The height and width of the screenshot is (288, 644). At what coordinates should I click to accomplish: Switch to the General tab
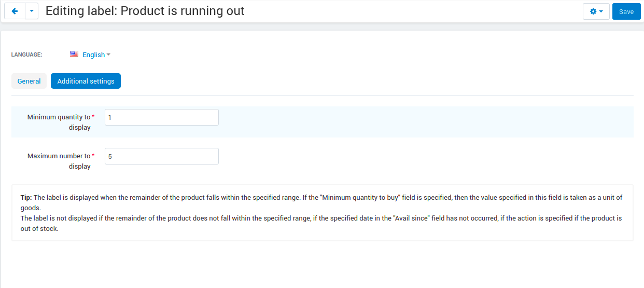click(x=29, y=81)
